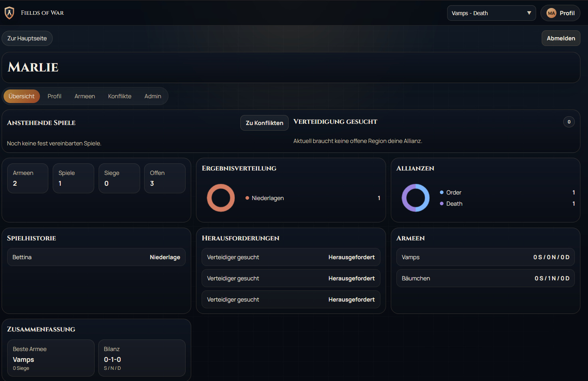The width and height of the screenshot is (588, 381).
Task: Click the Allianzen donut chart
Action: (415, 198)
